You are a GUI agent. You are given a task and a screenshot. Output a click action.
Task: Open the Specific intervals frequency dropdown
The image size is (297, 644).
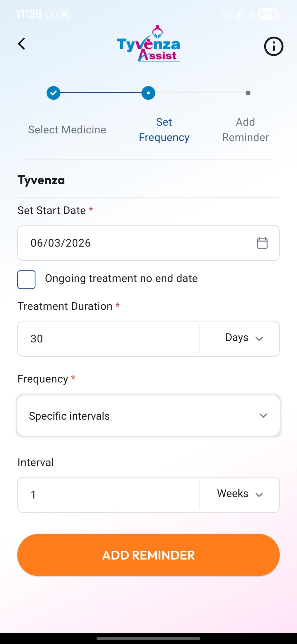point(148,416)
